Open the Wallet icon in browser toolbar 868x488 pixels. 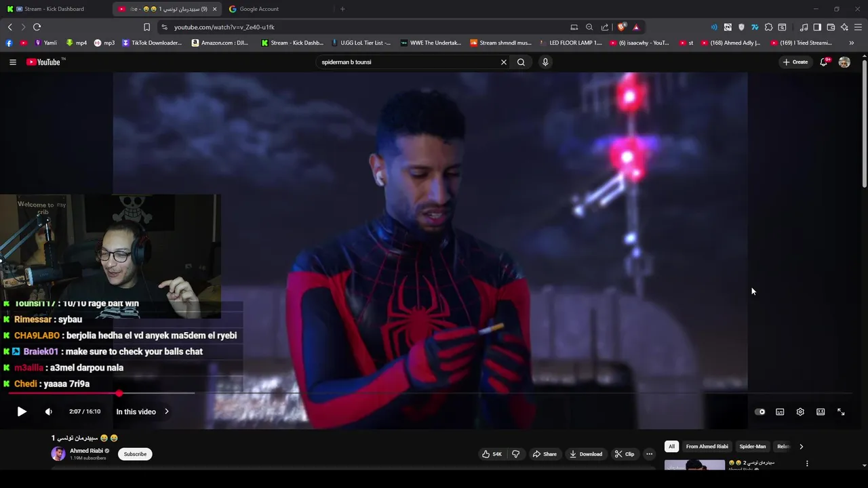click(x=831, y=27)
